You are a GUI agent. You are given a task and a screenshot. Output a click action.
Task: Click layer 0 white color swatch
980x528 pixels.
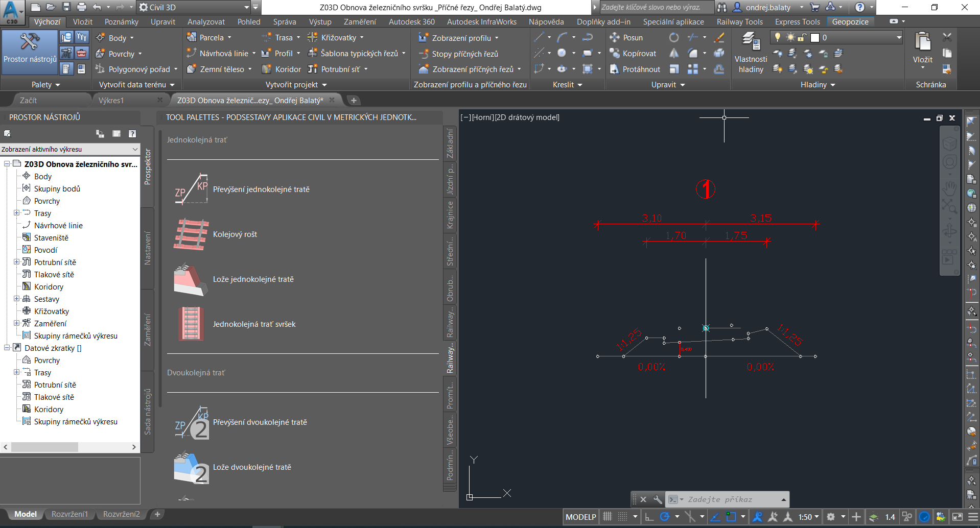tap(815, 37)
